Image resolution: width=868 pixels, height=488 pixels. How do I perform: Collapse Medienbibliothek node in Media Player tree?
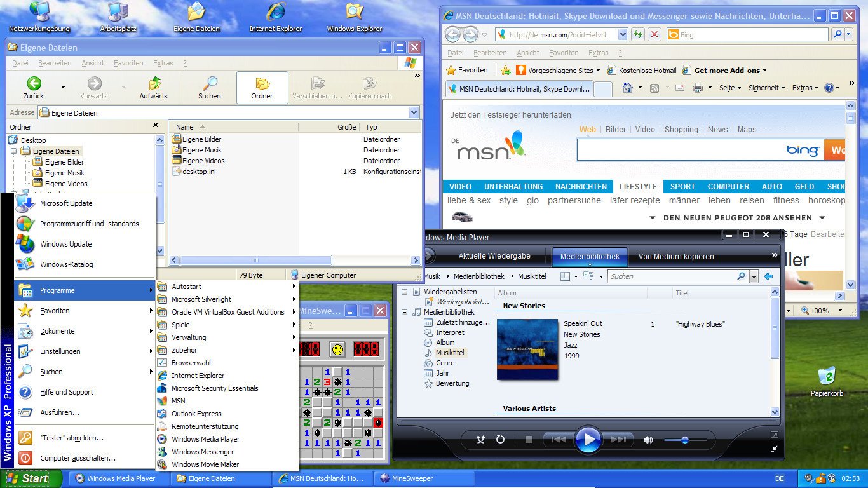click(404, 312)
